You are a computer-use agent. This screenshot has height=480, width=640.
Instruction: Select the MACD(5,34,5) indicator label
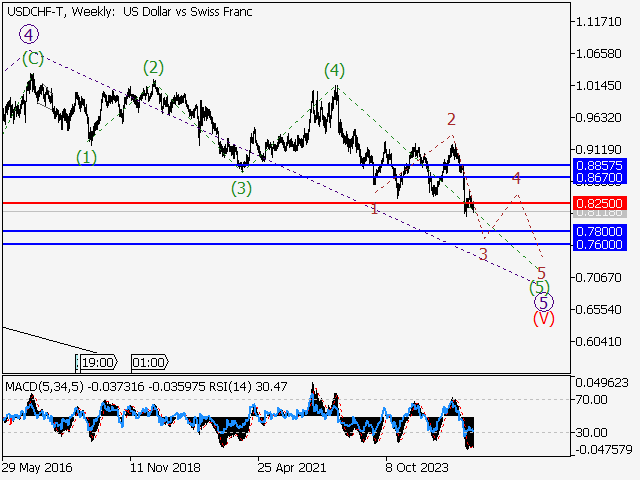pos(35,386)
